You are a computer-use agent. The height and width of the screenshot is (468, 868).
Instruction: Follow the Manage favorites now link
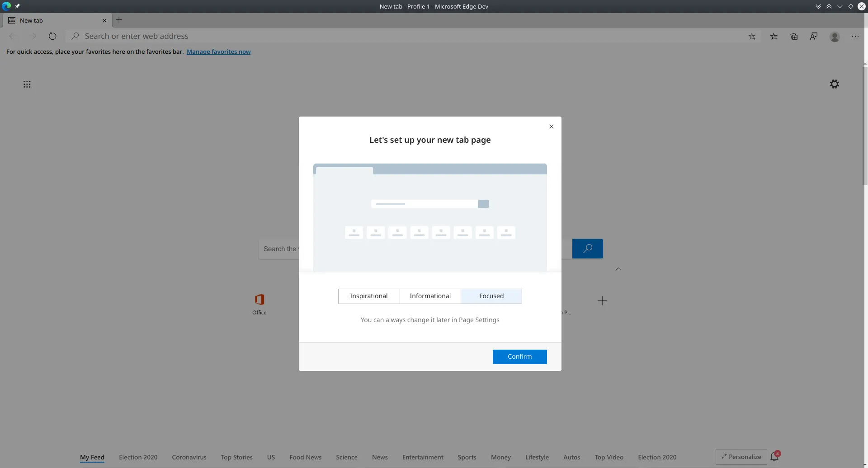click(x=218, y=51)
